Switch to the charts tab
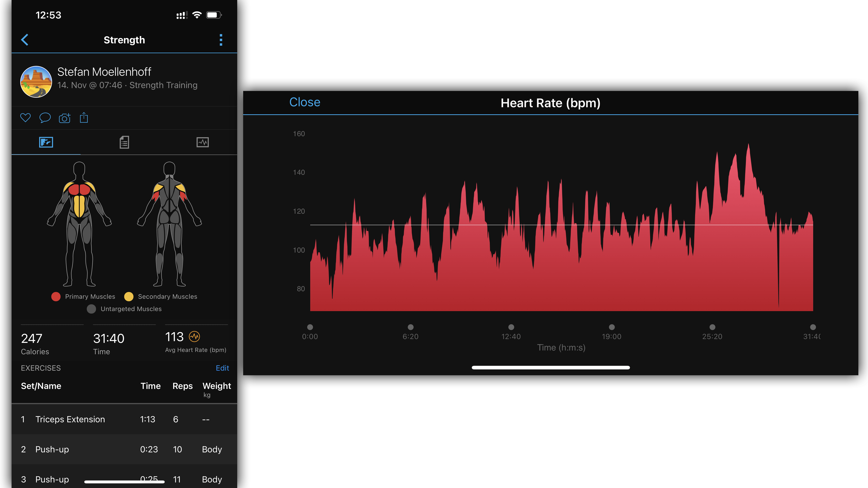The width and height of the screenshot is (868, 488). (x=203, y=142)
